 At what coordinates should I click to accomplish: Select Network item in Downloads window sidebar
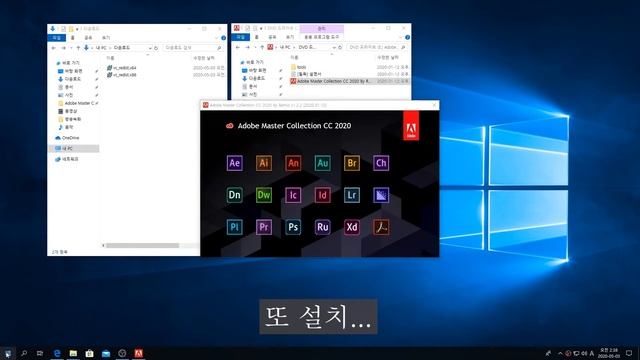pos(67,159)
